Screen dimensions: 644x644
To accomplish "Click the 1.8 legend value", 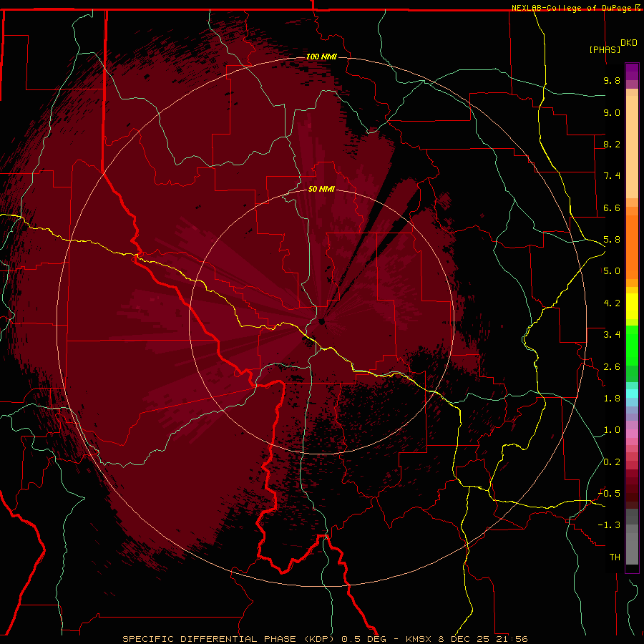I will (x=612, y=399).
